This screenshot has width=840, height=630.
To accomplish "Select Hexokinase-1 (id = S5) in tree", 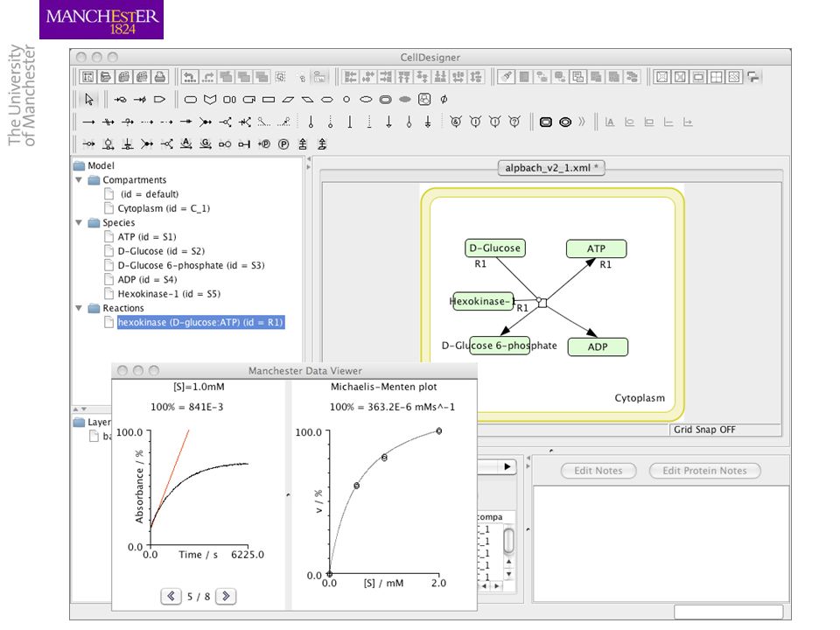I will tap(169, 294).
